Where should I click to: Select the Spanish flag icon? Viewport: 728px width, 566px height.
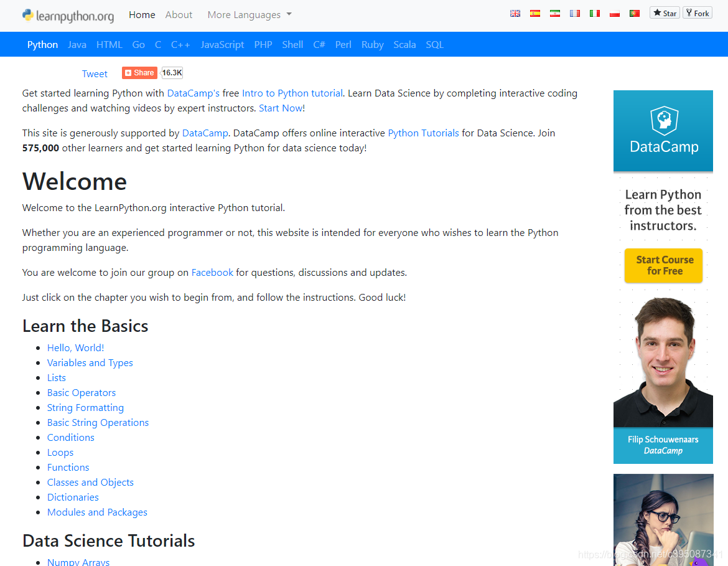[535, 14]
